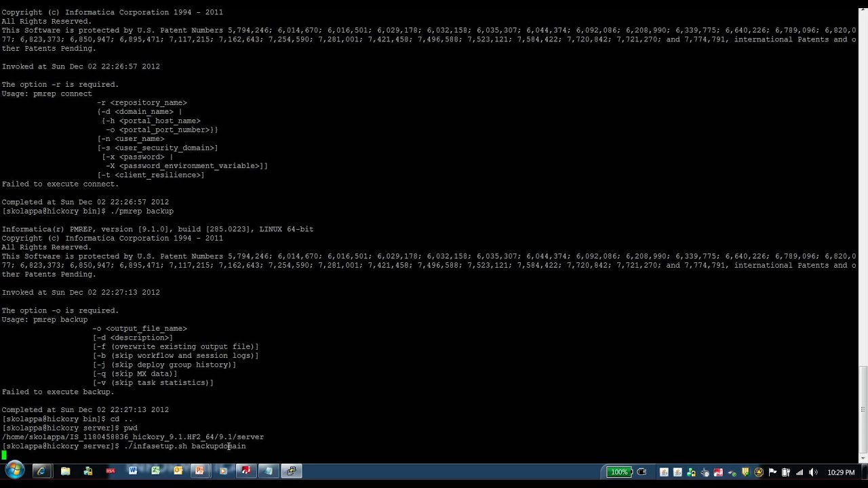
Task: Click the power plug tray icon
Action: point(642,472)
